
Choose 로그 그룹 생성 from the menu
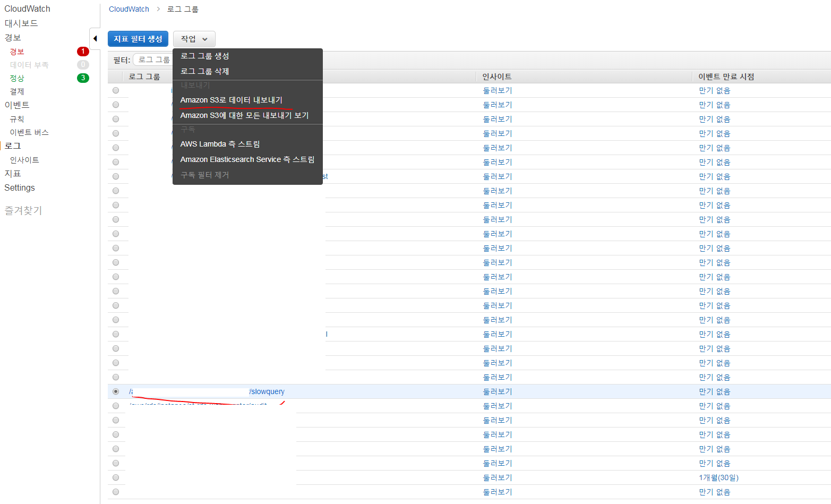coord(204,56)
